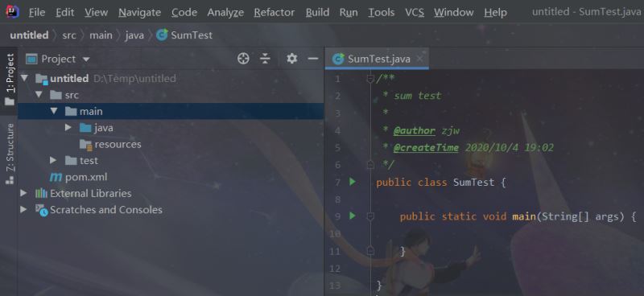Select pom.xml in project tree

coord(86,177)
